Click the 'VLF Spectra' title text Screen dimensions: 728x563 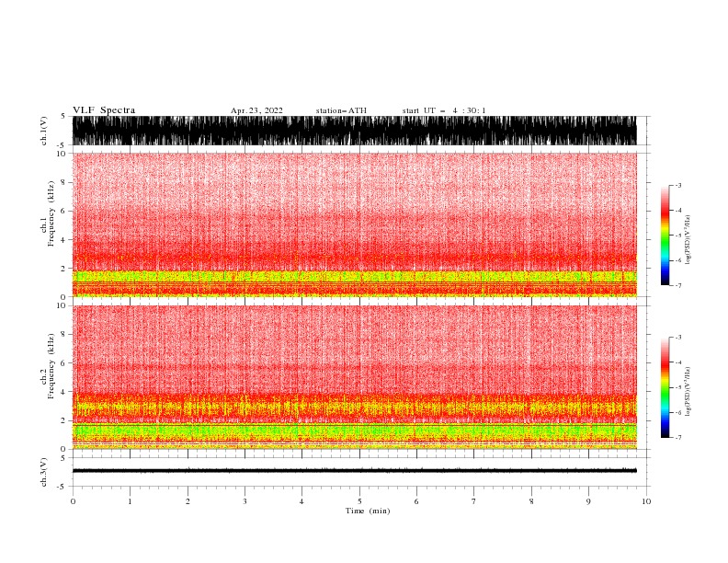104,110
